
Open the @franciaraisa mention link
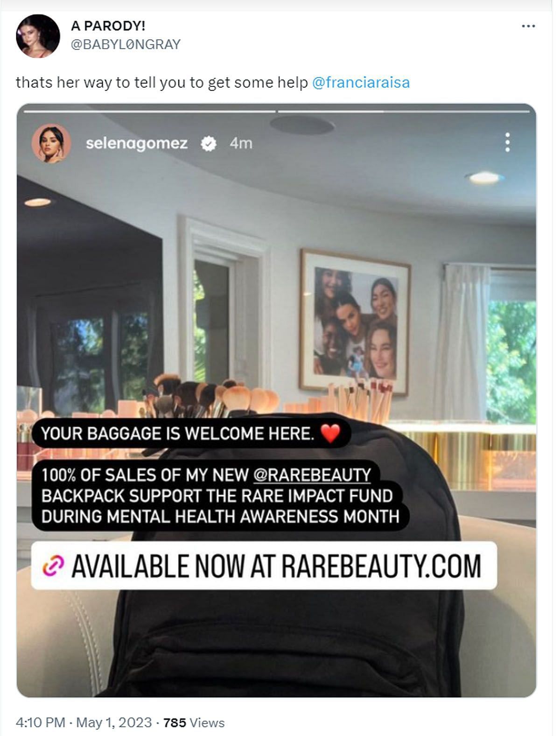tap(361, 83)
